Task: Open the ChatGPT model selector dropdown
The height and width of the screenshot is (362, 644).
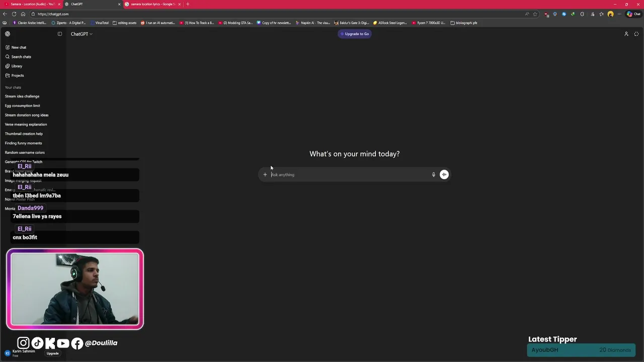Action: tap(82, 34)
